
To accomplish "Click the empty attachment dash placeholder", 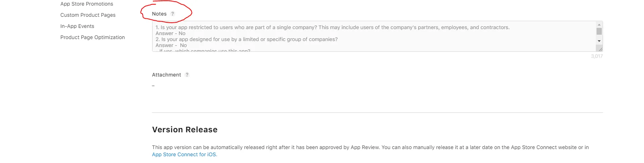I will [153, 86].
